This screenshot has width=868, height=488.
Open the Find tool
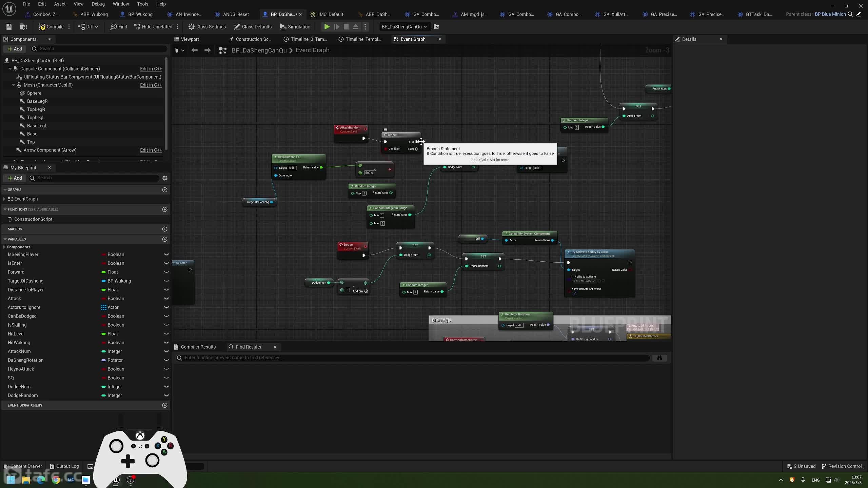coord(119,27)
